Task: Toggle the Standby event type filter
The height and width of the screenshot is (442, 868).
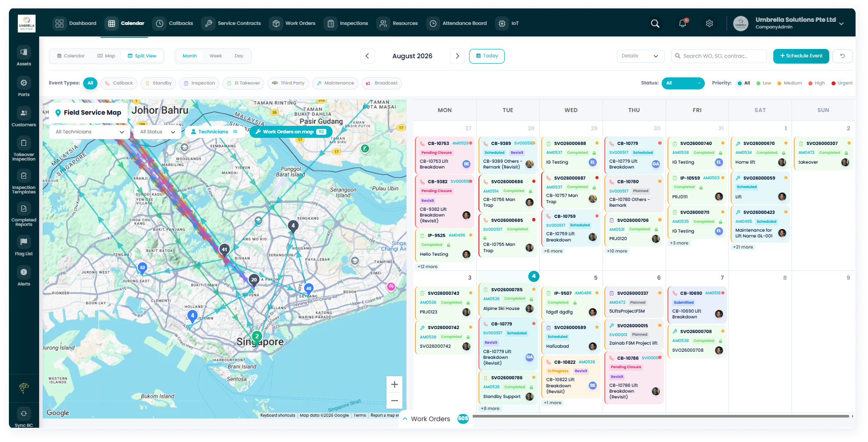Action: pos(158,83)
